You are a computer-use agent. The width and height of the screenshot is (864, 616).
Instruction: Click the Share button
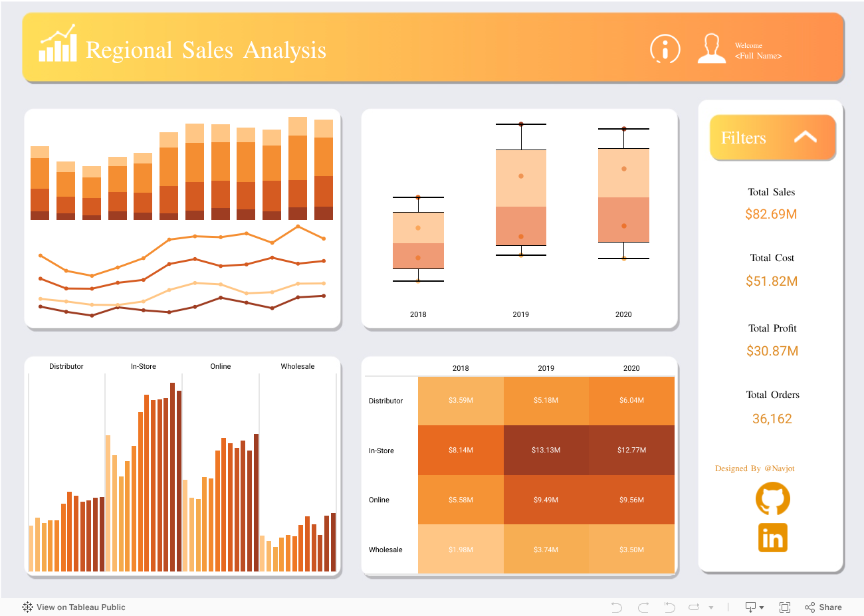click(x=823, y=607)
